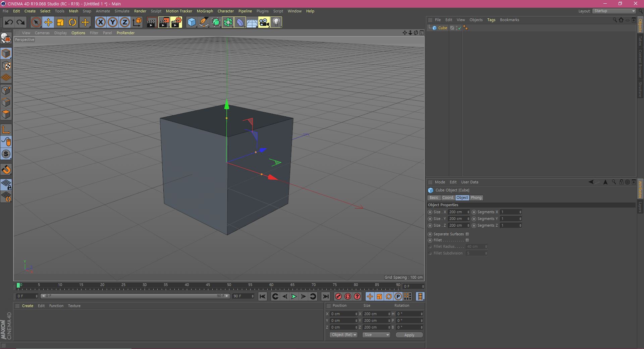The image size is (644, 349).
Task: Toggle the Y axis lock
Action: [113, 22]
